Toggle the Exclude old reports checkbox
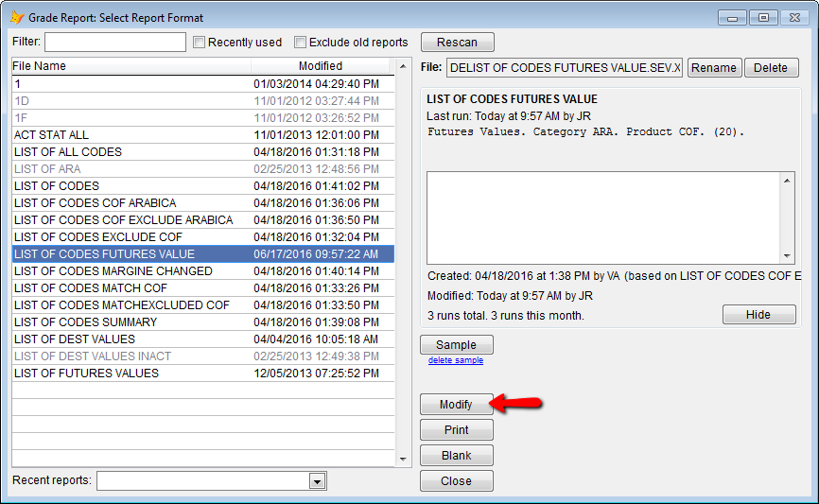 [301, 43]
